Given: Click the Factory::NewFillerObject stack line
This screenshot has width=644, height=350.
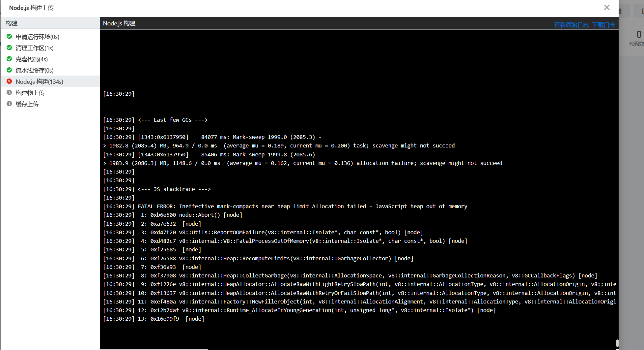Looking at the screenshot, I should point(359,302).
